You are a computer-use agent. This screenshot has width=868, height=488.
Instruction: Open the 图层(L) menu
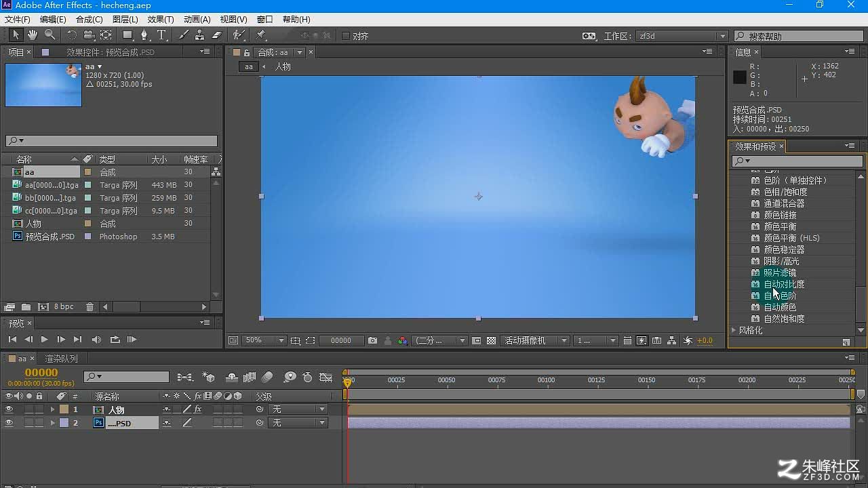(125, 20)
